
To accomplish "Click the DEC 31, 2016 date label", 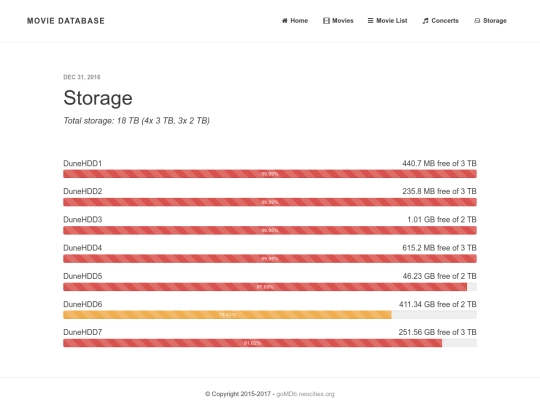I will pos(82,77).
